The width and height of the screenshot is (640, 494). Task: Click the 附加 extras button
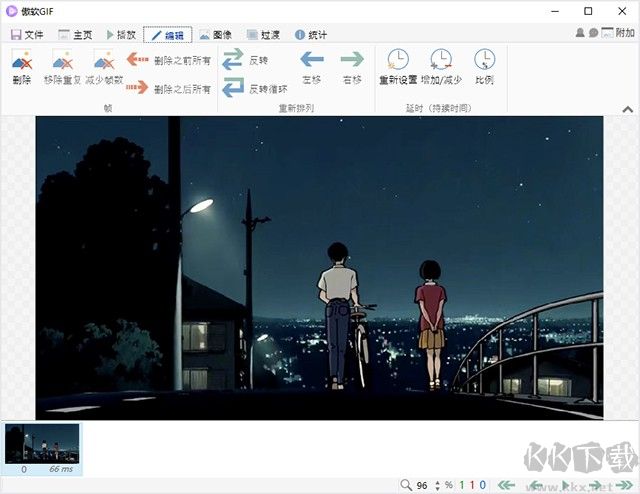(618, 33)
